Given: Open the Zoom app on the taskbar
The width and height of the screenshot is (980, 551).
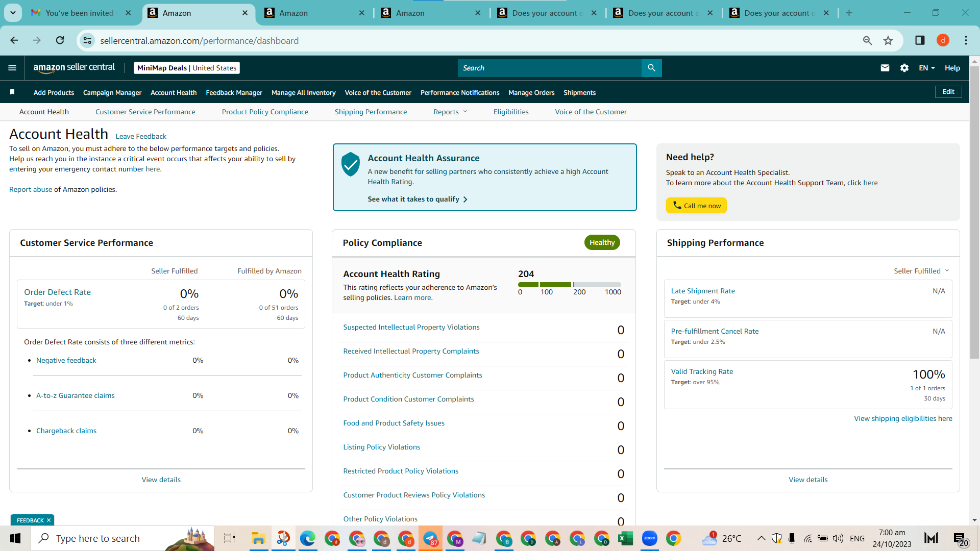Looking at the screenshot, I should coord(650,538).
